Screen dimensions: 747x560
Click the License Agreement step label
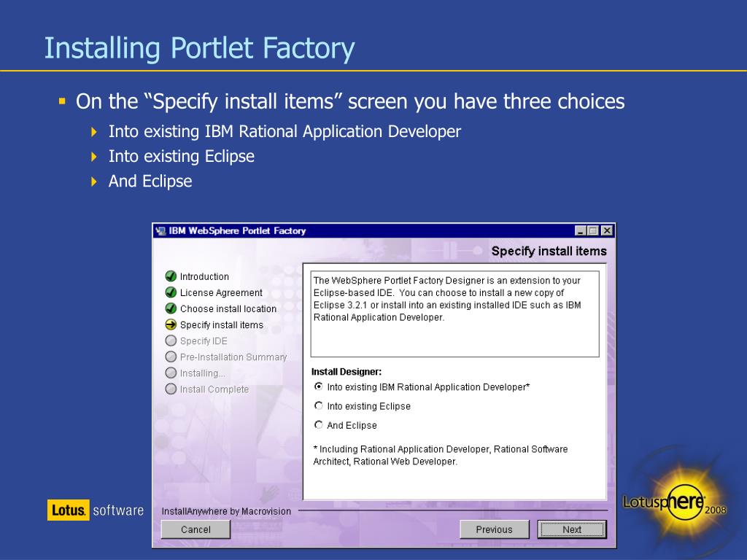(221, 293)
